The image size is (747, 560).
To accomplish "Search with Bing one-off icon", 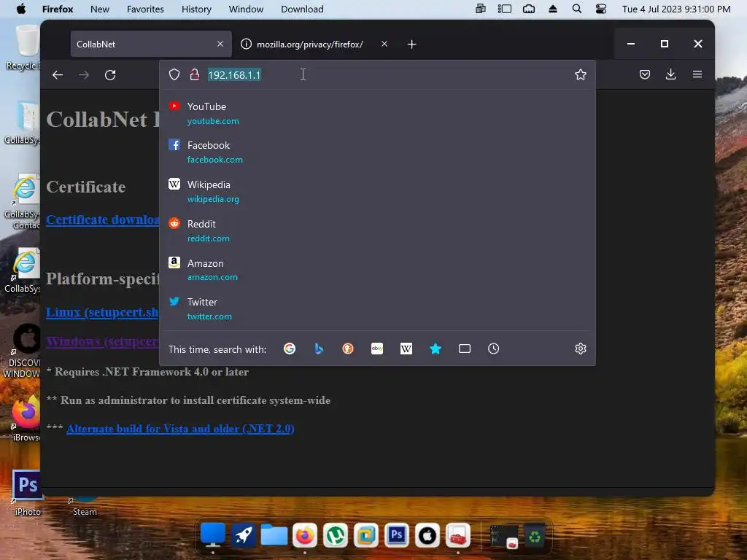I will [319, 349].
